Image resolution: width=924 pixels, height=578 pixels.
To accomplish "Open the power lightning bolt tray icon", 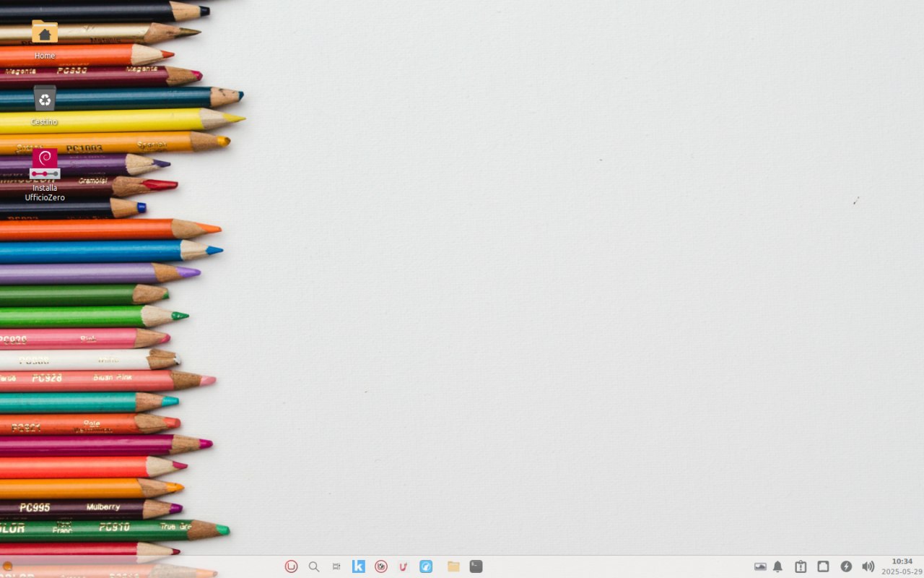I will tap(846, 566).
